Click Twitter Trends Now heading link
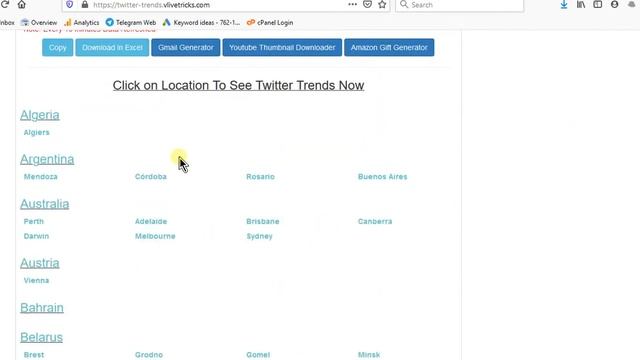 tap(238, 85)
